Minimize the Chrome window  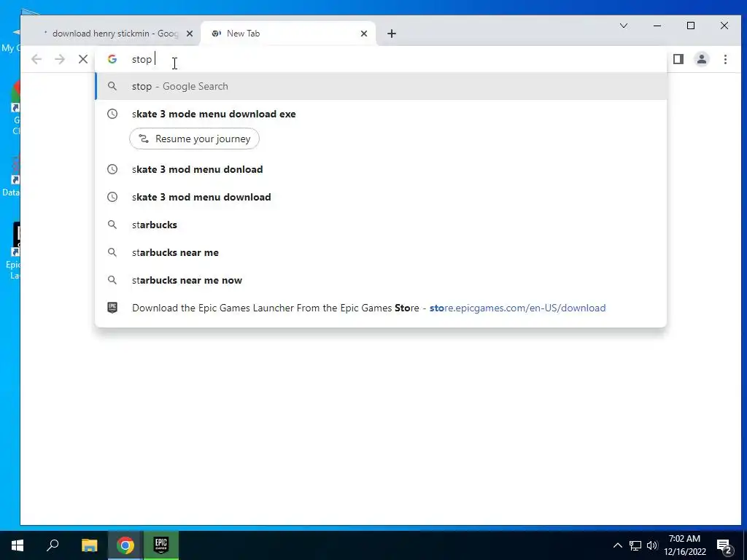657,26
